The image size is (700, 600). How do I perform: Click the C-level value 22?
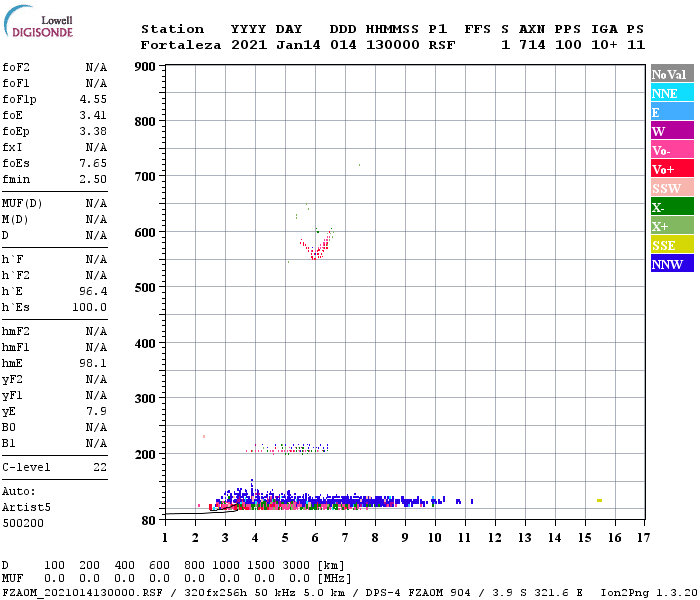(x=100, y=467)
